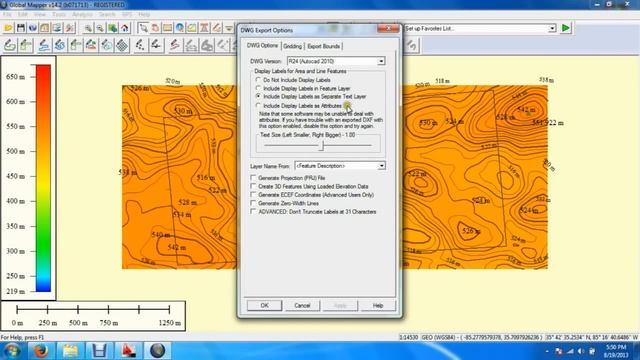
Task: Select the Path Profile tool
Action: 192,28
